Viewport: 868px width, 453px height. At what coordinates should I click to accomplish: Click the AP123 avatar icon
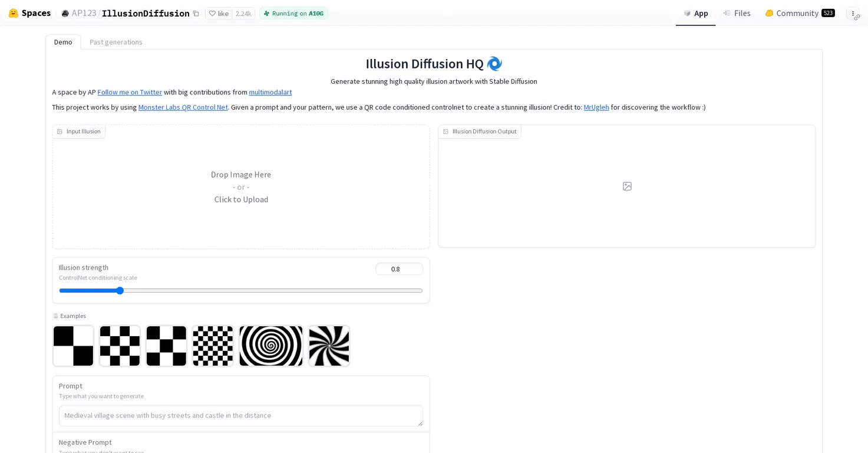coord(65,14)
